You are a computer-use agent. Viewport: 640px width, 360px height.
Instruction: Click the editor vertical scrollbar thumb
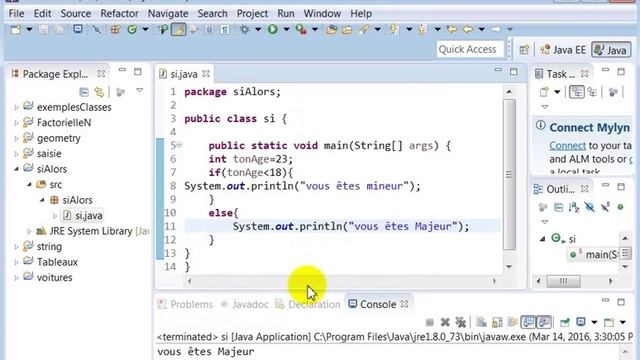[x=509, y=174]
